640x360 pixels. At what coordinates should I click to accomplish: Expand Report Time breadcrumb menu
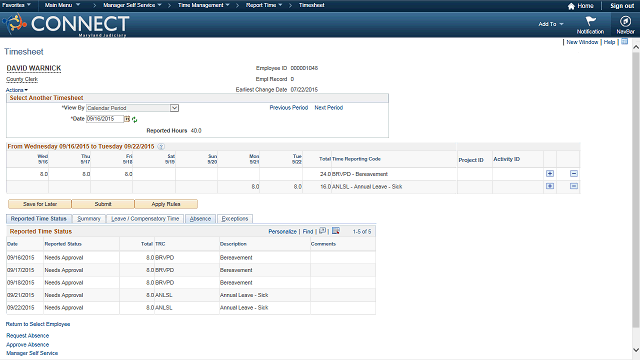point(264,5)
